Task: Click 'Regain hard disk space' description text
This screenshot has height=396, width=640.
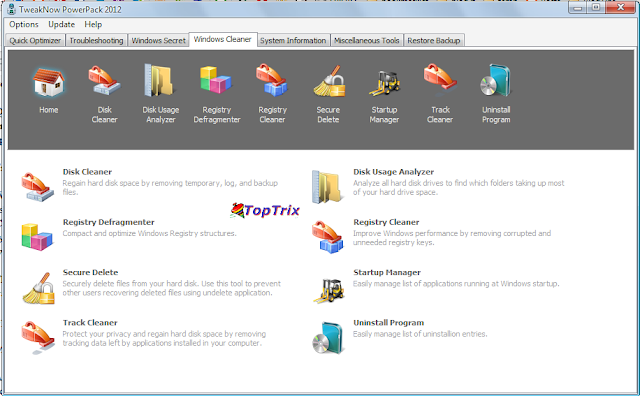Action: [x=170, y=187]
